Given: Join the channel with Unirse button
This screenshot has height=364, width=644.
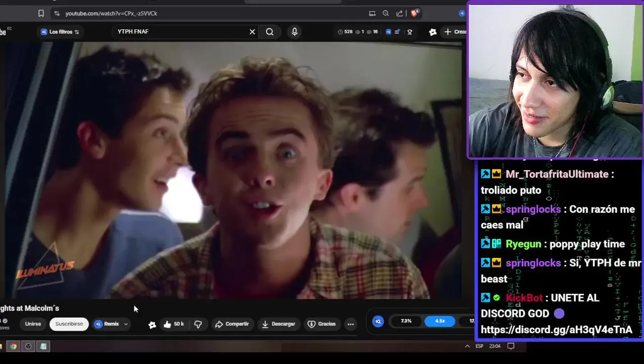Looking at the screenshot, I should click(x=33, y=324).
